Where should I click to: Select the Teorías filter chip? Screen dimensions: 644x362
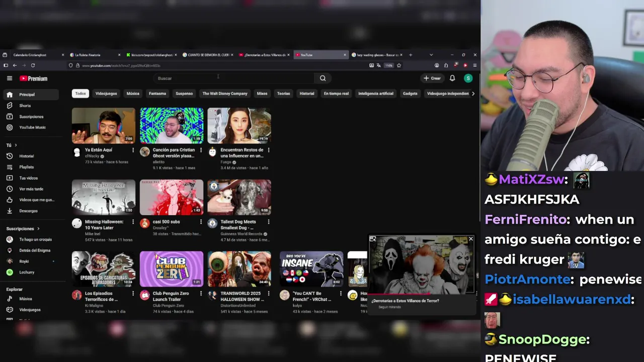pos(283,94)
